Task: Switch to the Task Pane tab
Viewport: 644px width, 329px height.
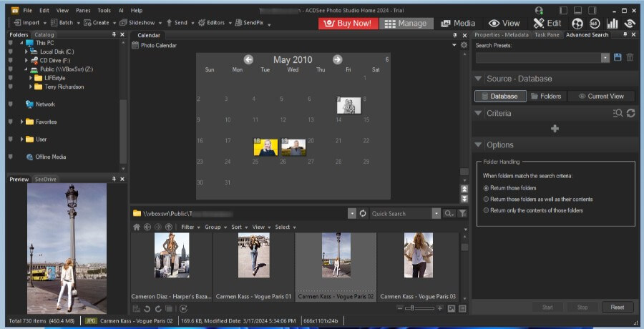Action: [x=548, y=34]
